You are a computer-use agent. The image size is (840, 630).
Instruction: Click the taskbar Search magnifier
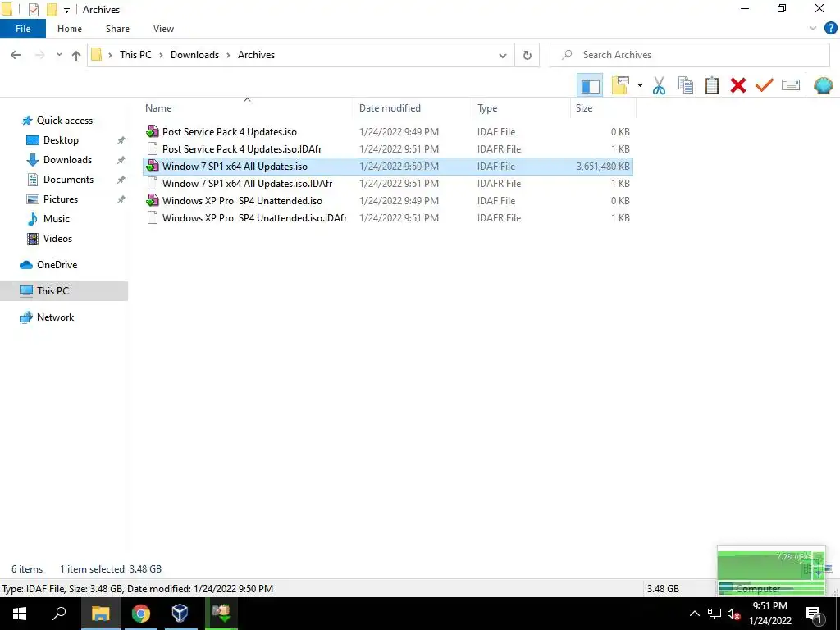pyautogui.click(x=59, y=614)
